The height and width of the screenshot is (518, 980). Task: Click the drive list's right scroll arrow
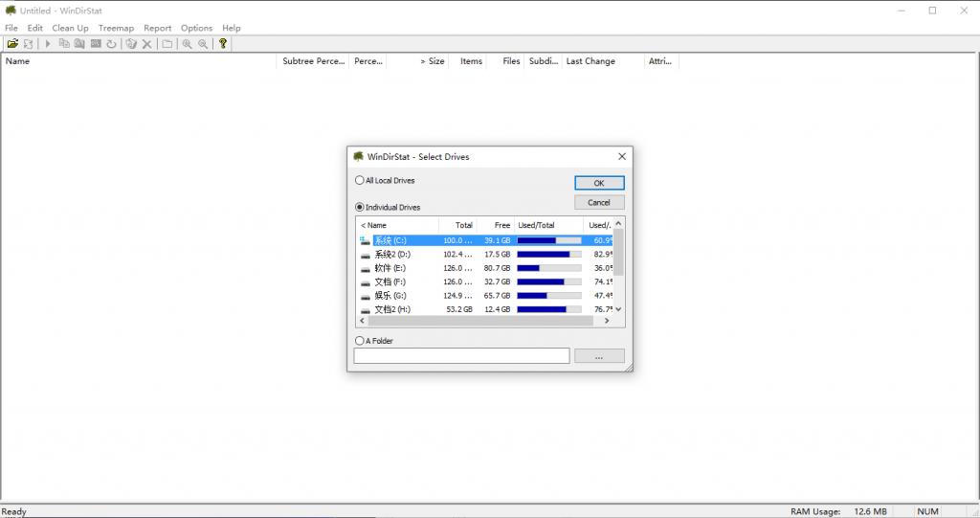(x=606, y=321)
